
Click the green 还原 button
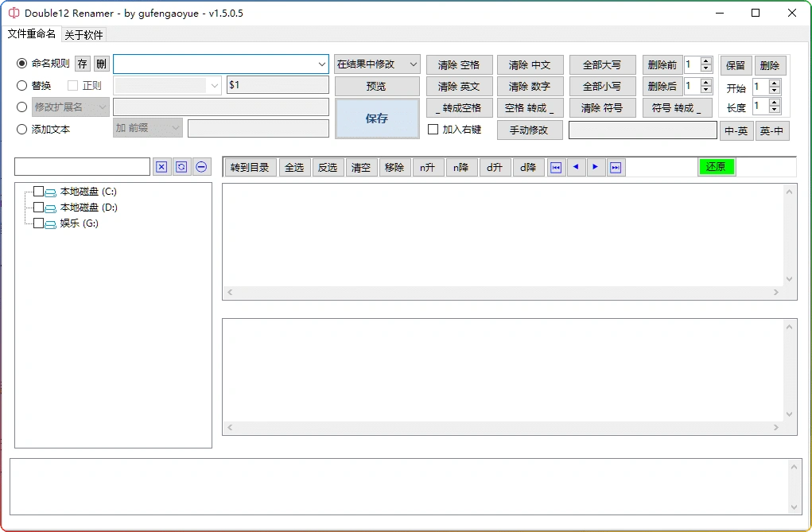pos(715,167)
